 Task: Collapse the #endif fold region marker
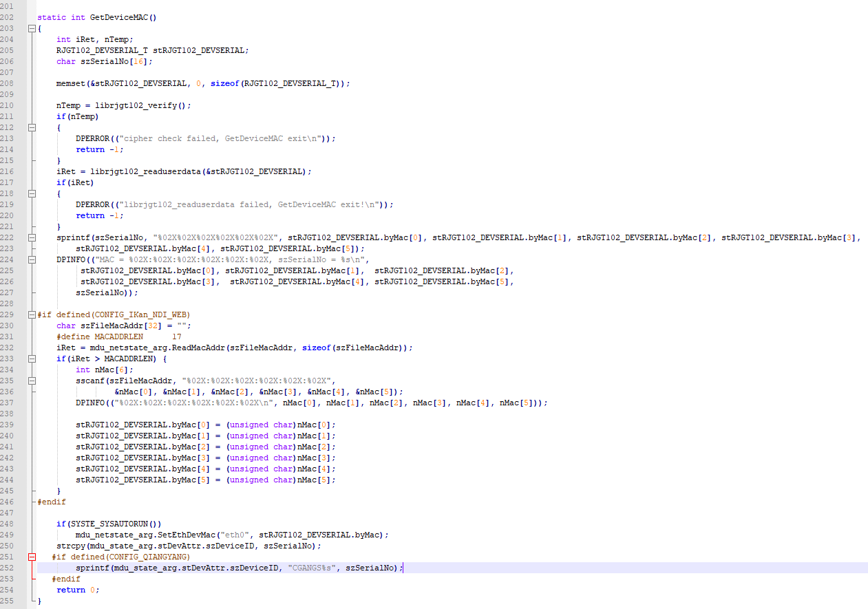tap(32, 502)
